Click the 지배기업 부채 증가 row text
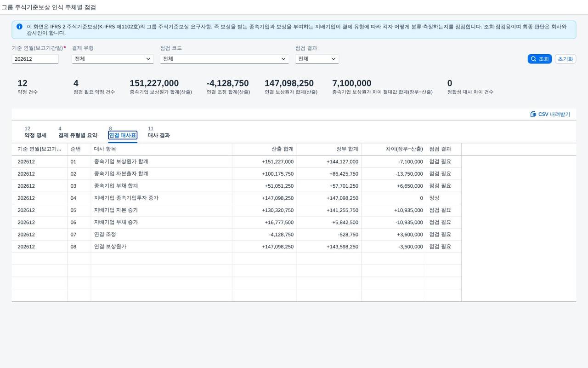 [x=116, y=222]
